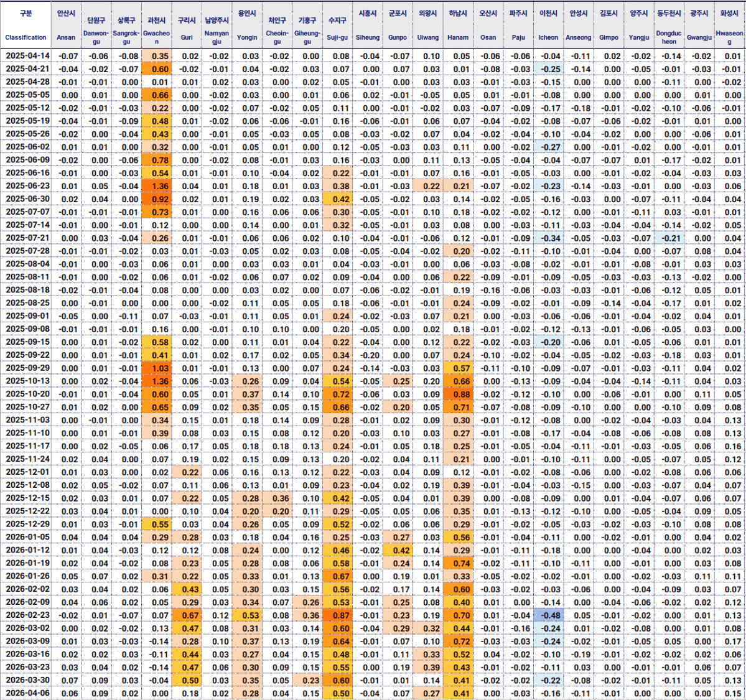The width and height of the screenshot is (746, 700).
Task: Click the Guri column header
Action: pos(187,24)
